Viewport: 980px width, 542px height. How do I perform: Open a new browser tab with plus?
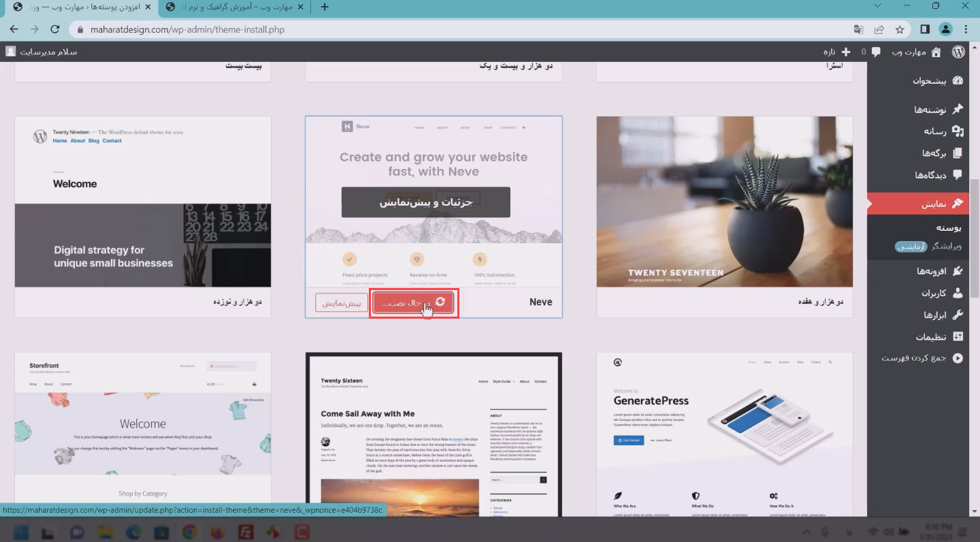click(325, 7)
